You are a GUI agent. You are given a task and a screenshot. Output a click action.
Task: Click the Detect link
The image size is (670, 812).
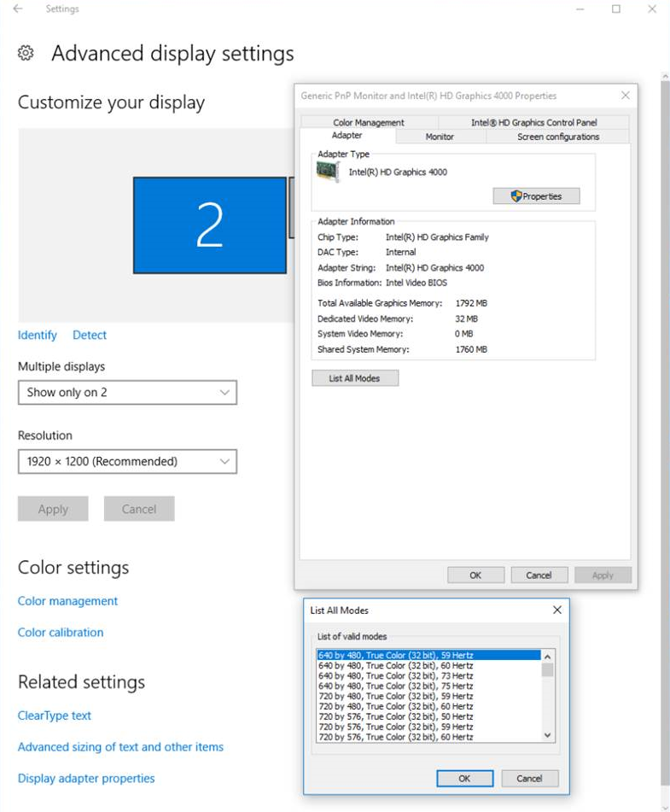click(90, 336)
